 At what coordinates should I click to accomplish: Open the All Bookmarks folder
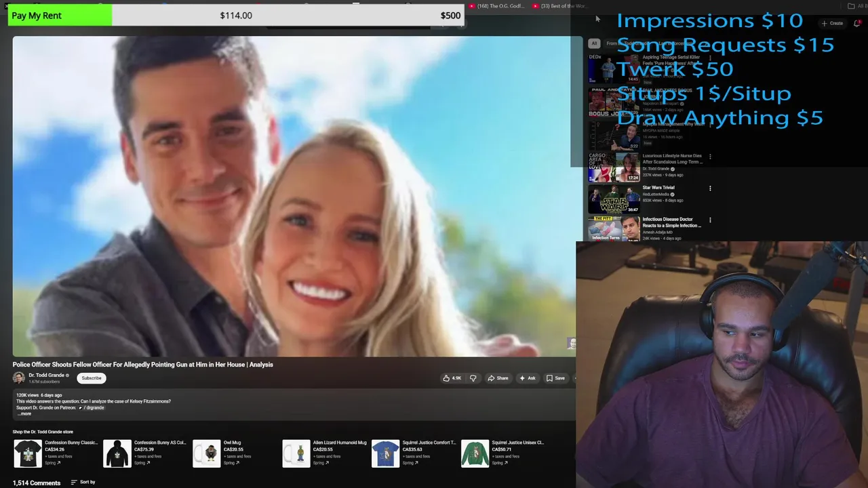(x=857, y=6)
